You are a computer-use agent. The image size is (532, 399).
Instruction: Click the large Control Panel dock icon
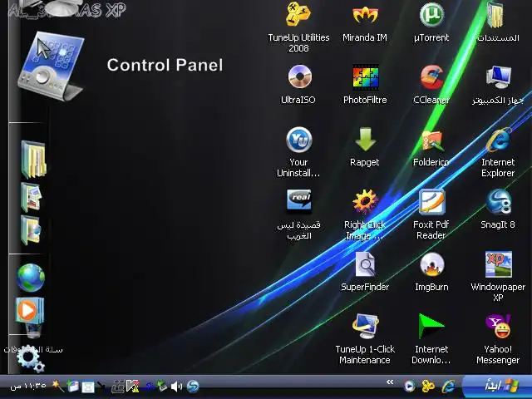coord(51,66)
